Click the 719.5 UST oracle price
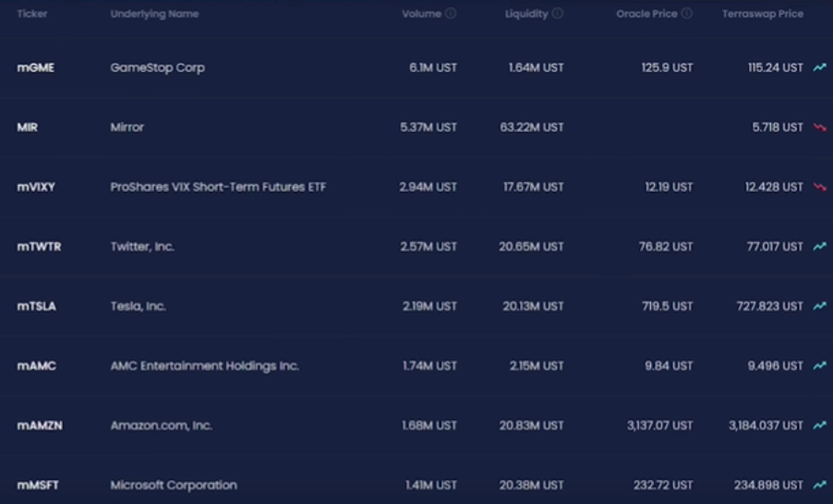This screenshot has width=833, height=504. pos(668,306)
